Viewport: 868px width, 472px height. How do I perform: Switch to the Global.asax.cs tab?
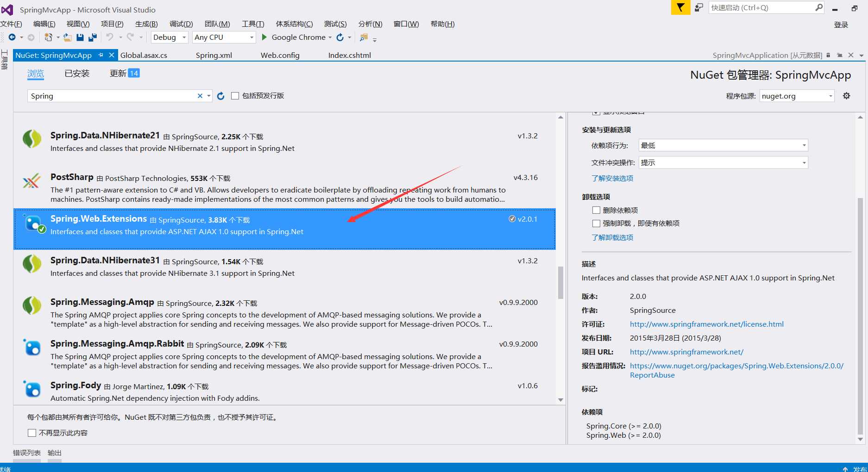[144, 55]
